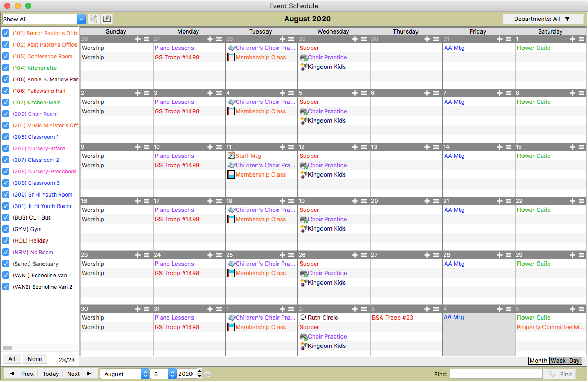Switch to the Day view tab
Screen dimensions: 588x382
coord(574,361)
